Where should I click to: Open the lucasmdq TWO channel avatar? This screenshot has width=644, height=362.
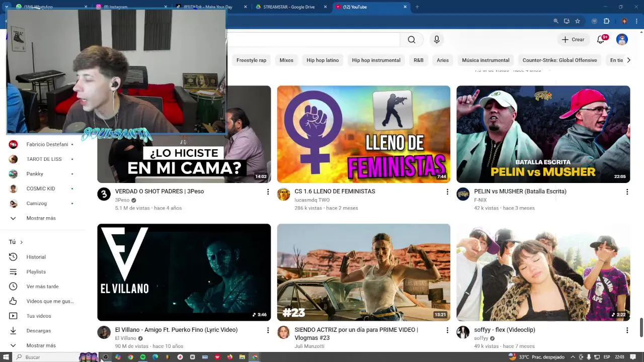coord(283,194)
